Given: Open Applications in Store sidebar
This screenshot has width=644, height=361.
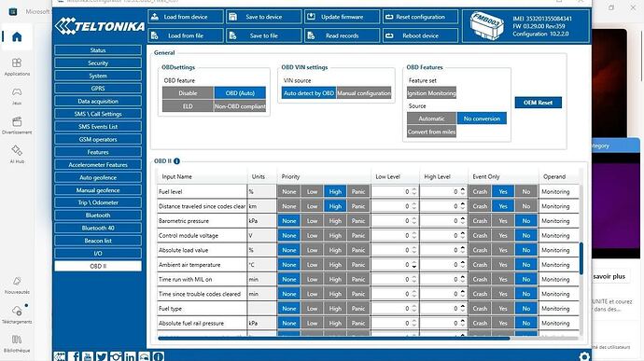Looking at the screenshot, I should tap(17, 67).
